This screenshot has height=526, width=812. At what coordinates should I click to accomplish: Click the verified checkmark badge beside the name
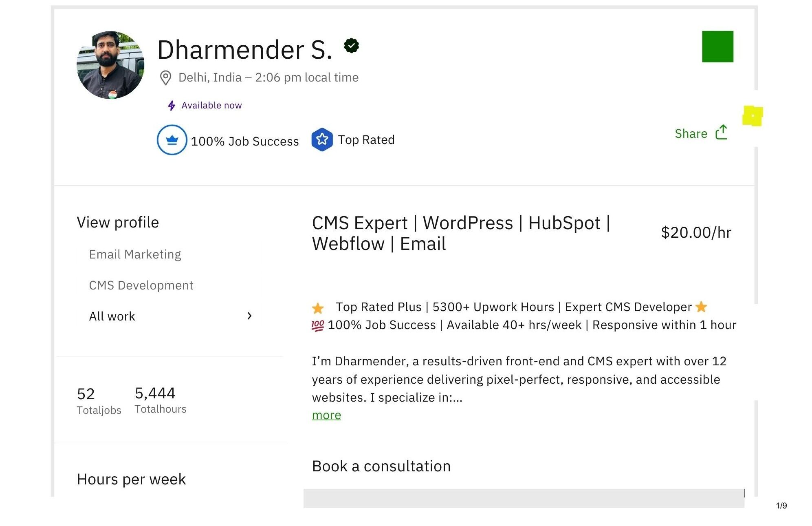[x=351, y=46]
